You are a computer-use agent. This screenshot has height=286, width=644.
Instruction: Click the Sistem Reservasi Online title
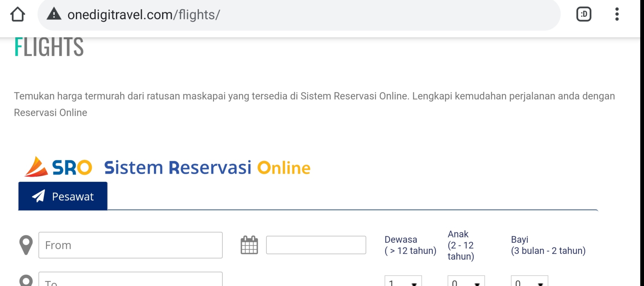pos(207,168)
